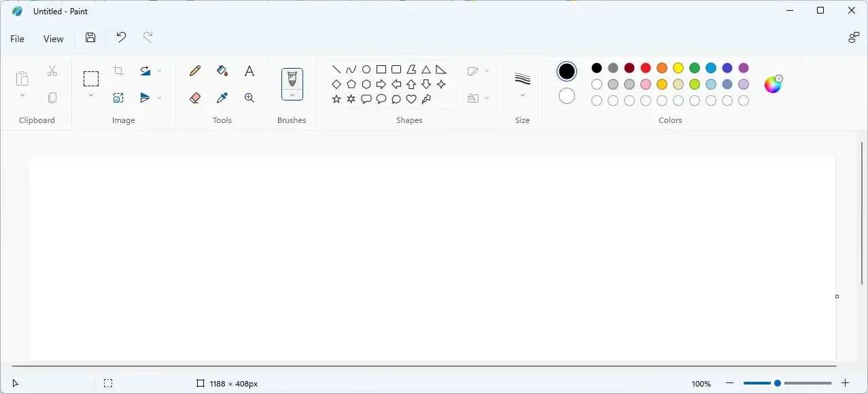Image resolution: width=868 pixels, height=394 pixels.
Task: Open the File menu
Action: [x=17, y=39]
